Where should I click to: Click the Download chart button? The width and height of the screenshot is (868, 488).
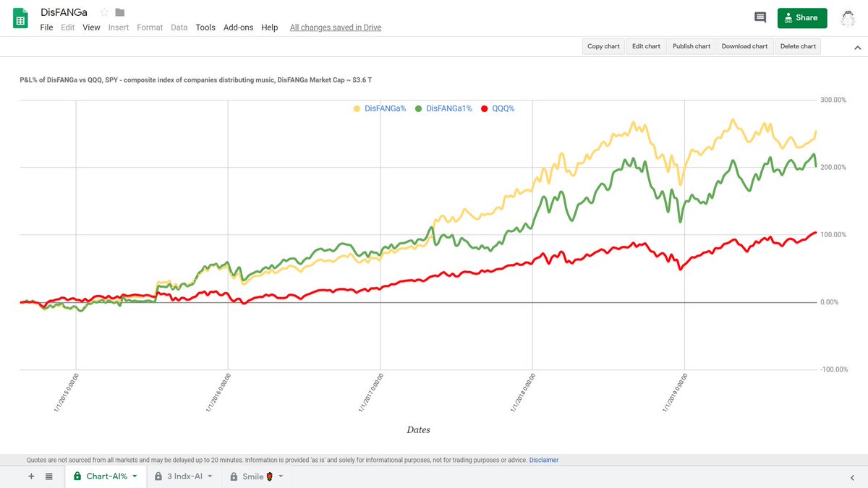744,46
